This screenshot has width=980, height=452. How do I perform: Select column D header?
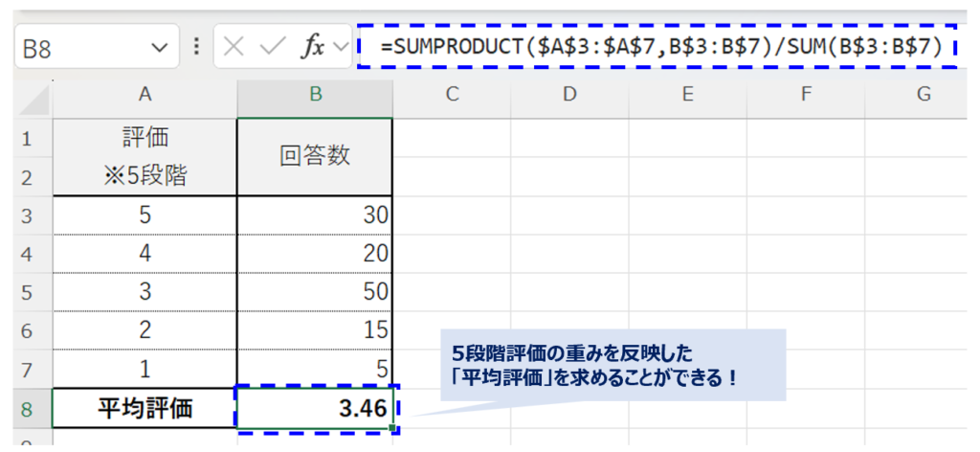[569, 95]
